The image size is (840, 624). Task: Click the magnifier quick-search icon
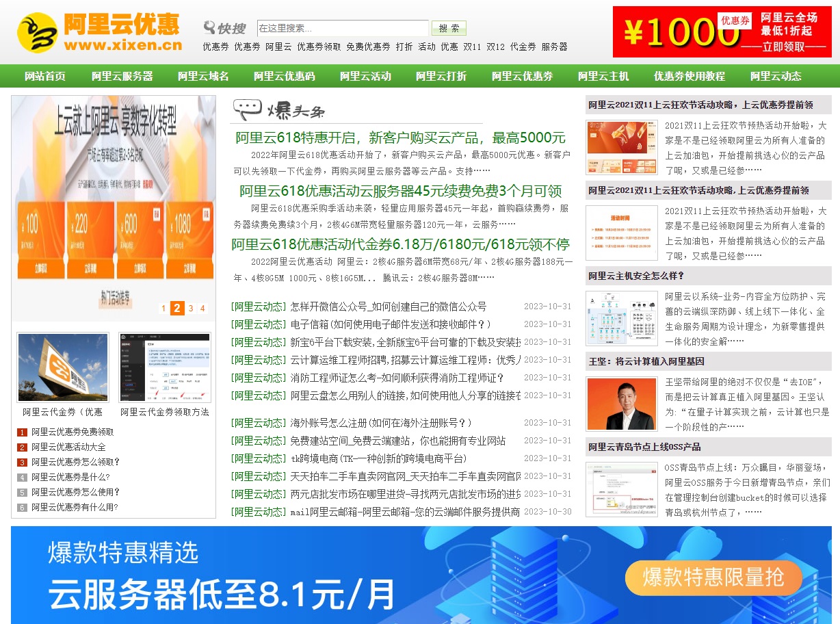(x=209, y=27)
